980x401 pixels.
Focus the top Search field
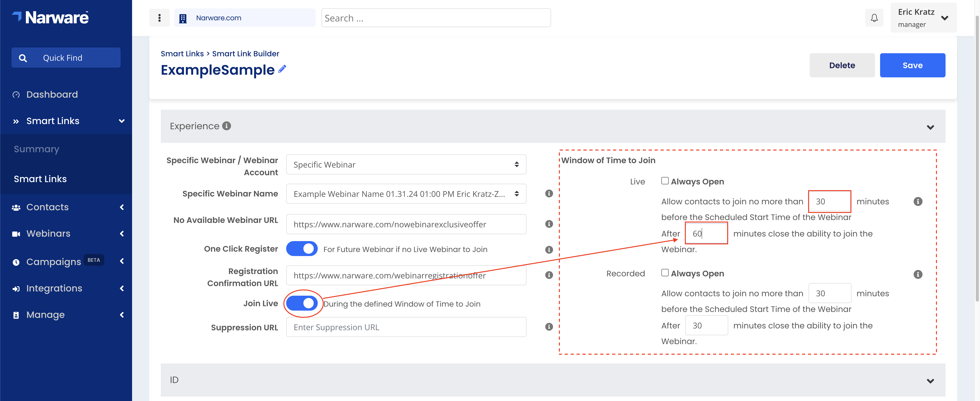(436, 18)
